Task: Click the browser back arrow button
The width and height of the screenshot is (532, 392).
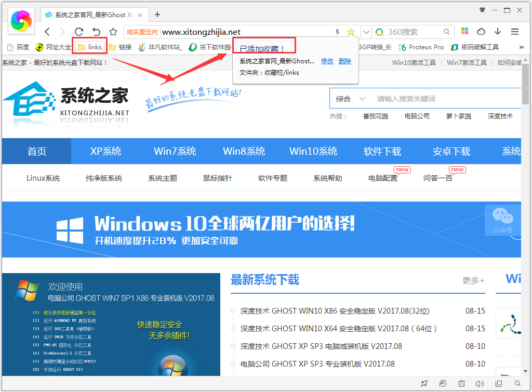Action: (47, 32)
